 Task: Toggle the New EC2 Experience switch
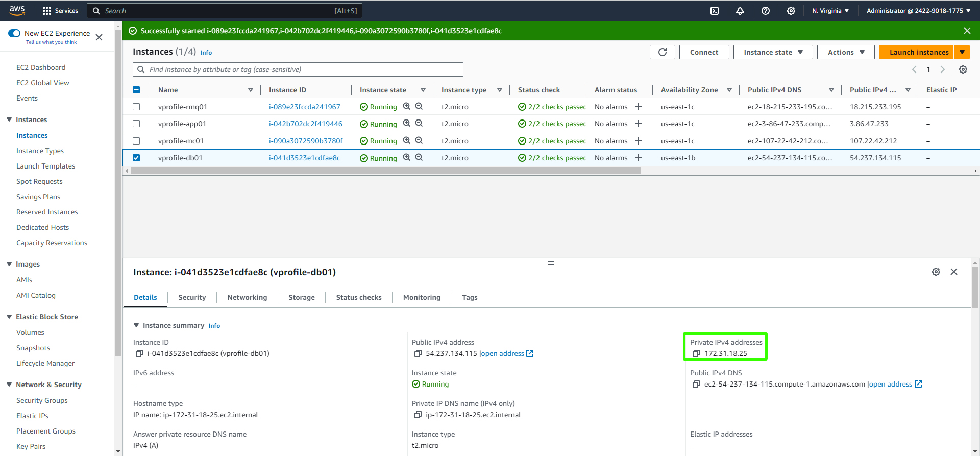click(14, 33)
